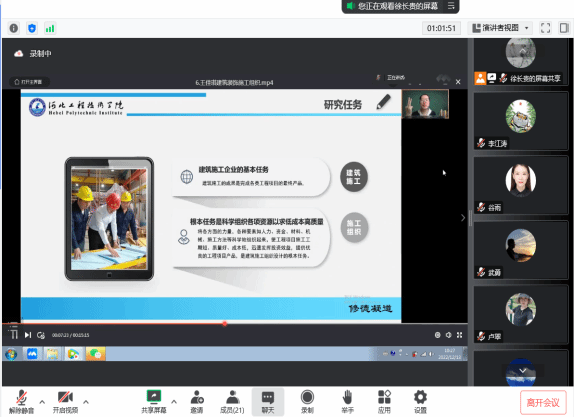This screenshot has width=574, height=417.
Task: Click the video title 6.王佳瑶建筑装饰施工组织.mp4
Action: pyautogui.click(x=234, y=82)
